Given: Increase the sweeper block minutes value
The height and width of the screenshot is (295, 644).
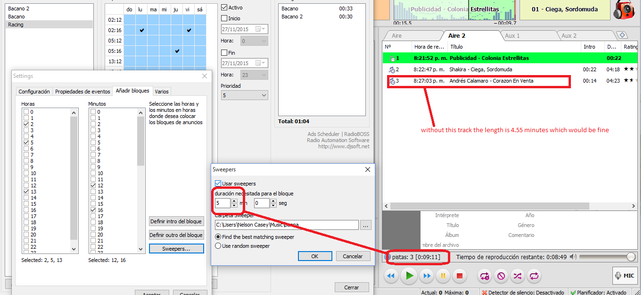Looking at the screenshot, I should point(234,201).
